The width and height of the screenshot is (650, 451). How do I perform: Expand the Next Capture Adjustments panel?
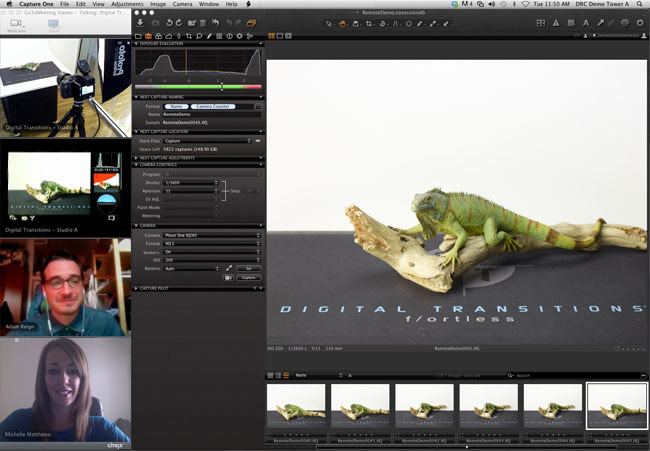136,158
